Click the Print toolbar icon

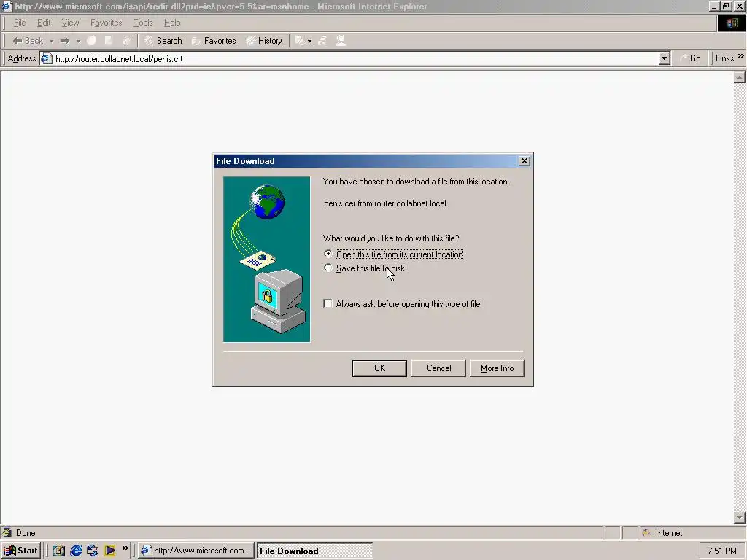(x=322, y=41)
